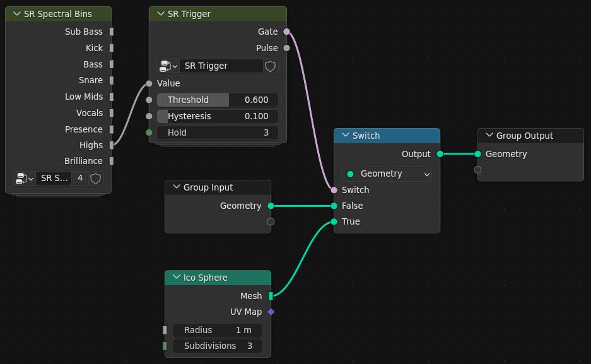Click the Gate output socket
Screen dimensions: 591x364
pos(287,32)
